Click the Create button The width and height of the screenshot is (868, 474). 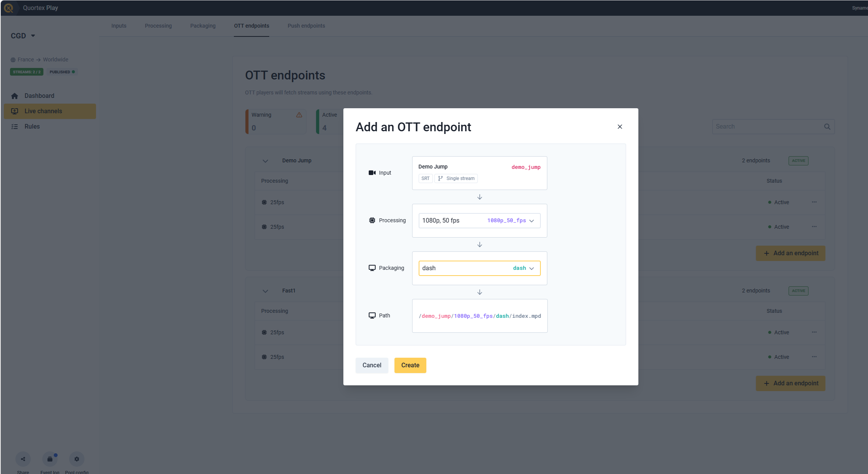(x=410, y=365)
